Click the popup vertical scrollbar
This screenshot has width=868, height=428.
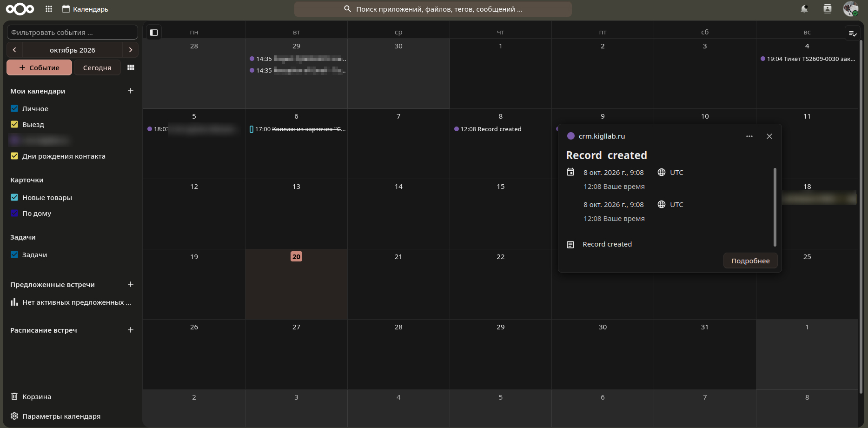(775, 207)
